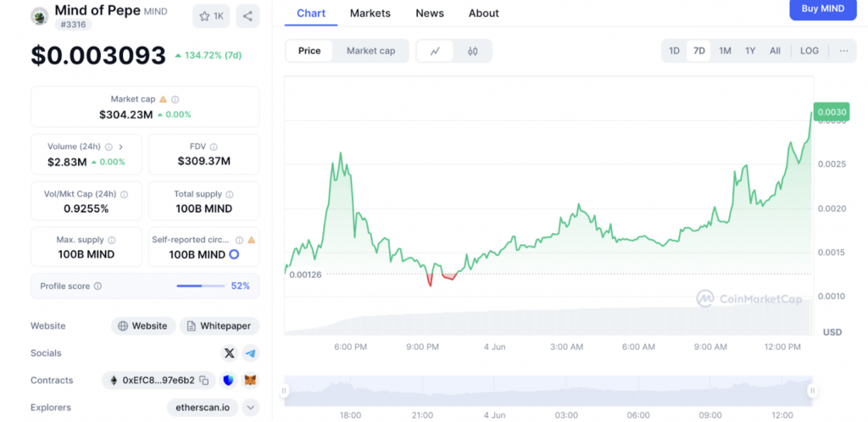868x422 pixels.
Task: Set chart range to 7D
Action: (x=699, y=51)
